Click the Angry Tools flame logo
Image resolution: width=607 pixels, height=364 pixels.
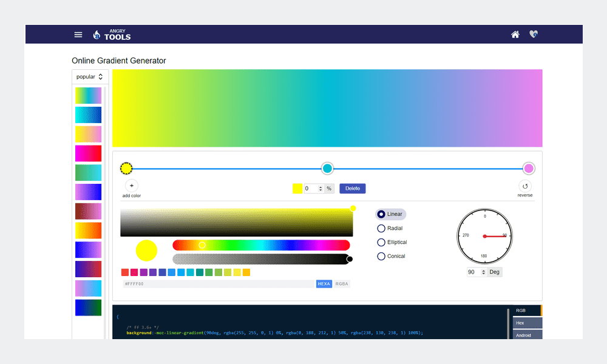[97, 35]
